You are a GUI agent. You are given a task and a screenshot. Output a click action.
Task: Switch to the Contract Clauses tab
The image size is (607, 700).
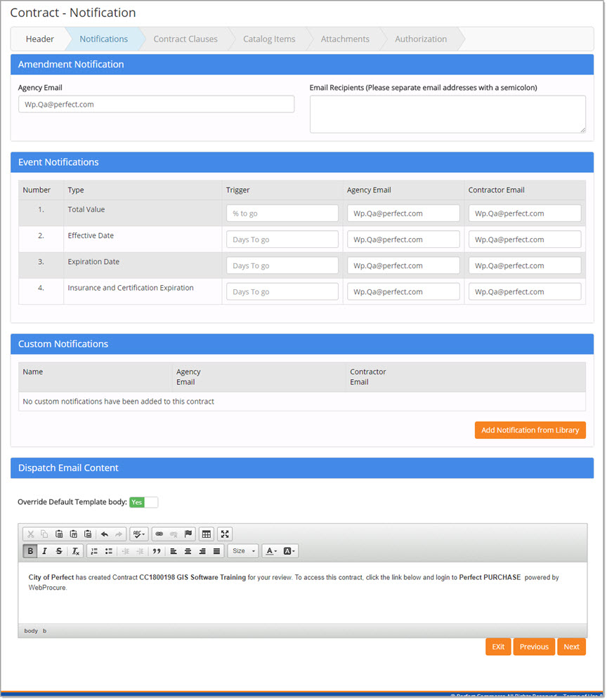click(x=185, y=39)
